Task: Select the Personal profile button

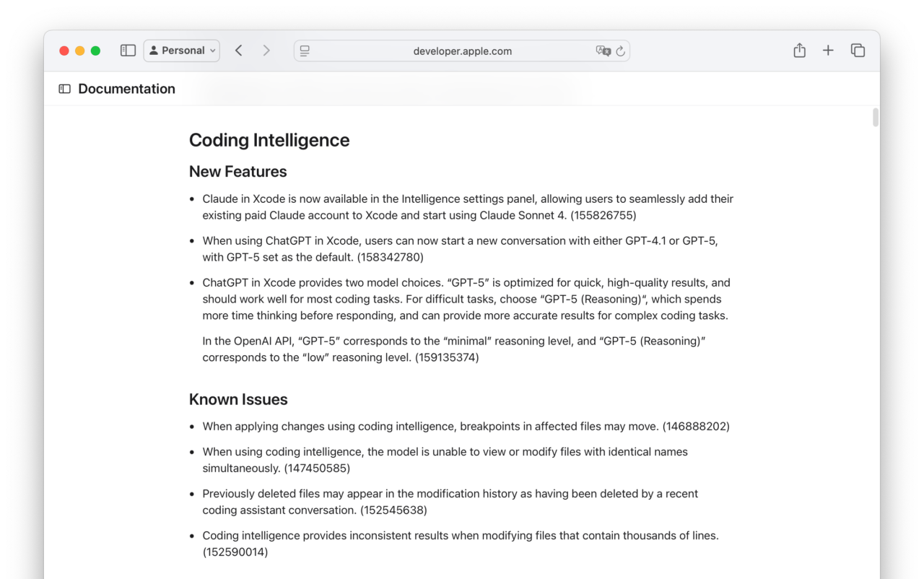Action: tap(176, 51)
